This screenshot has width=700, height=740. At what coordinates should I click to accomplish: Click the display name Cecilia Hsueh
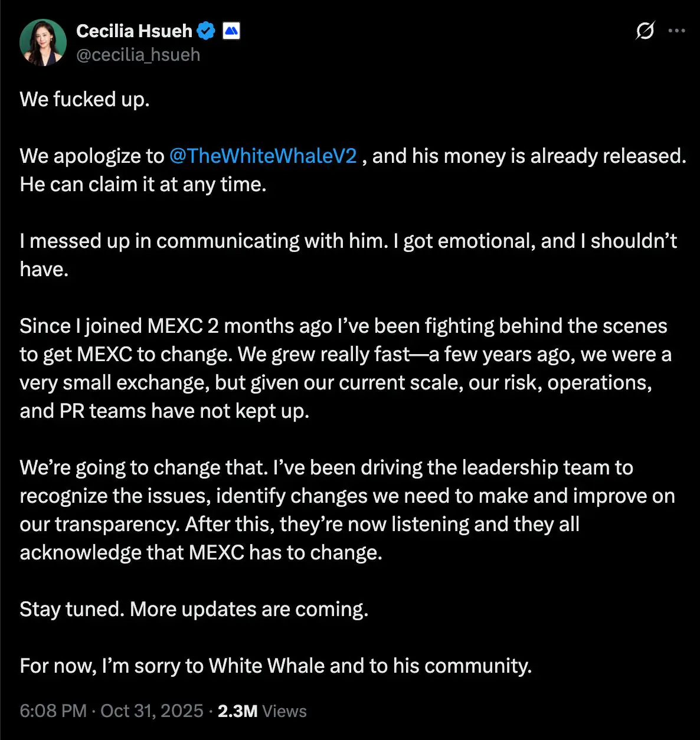[134, 31]
